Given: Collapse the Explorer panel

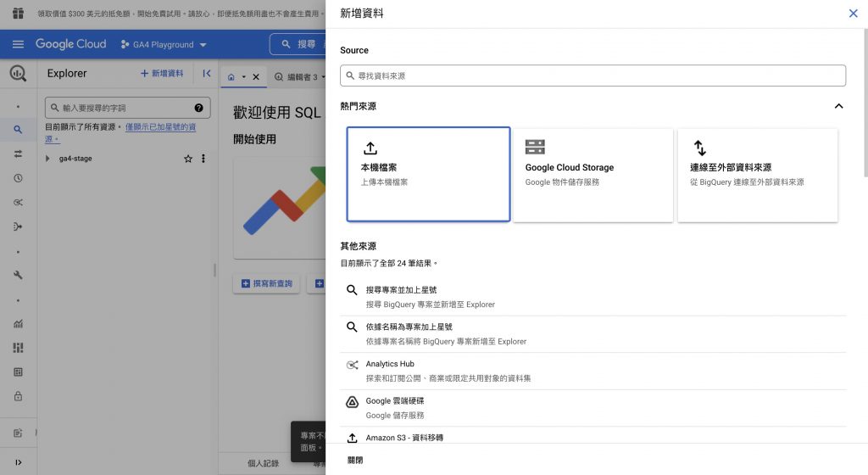Looking at the screenshot, I should click(x=207, y=73).
